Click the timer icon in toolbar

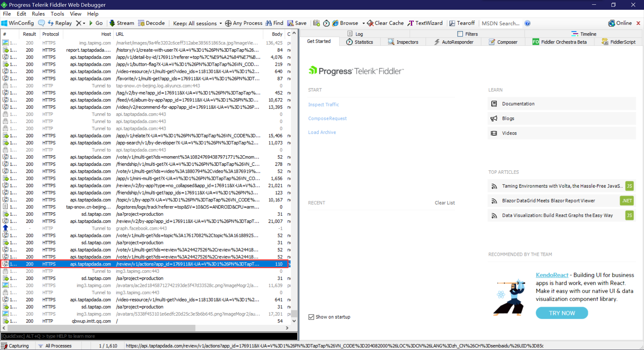pyautogui.click(x=326, y=23)
